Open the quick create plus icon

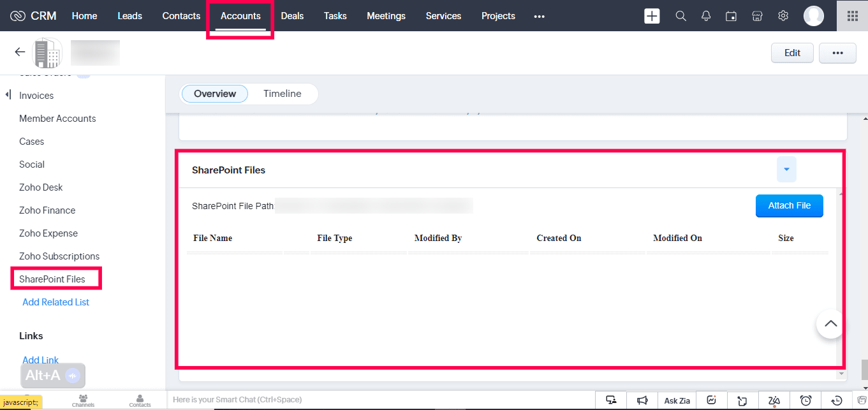[652, 16]
